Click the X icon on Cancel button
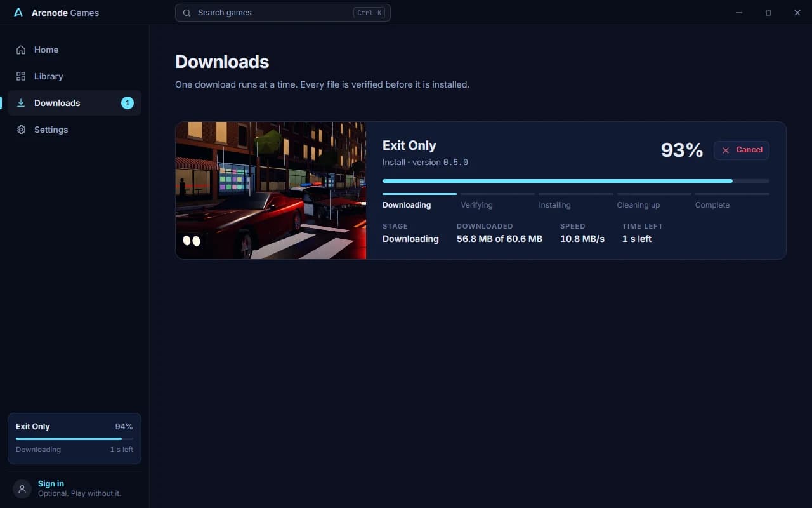Screen dimensions: 812x508 pos(726,150)
